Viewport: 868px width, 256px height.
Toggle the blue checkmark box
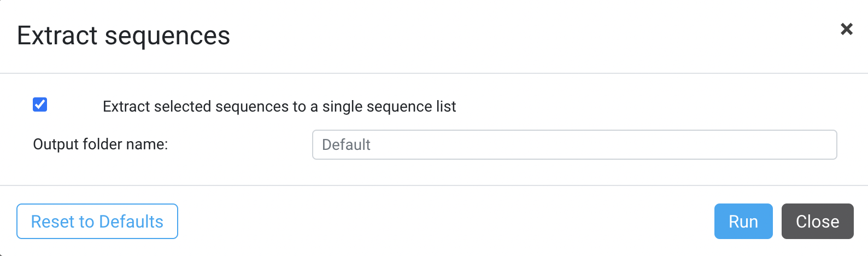pos(40,104)
